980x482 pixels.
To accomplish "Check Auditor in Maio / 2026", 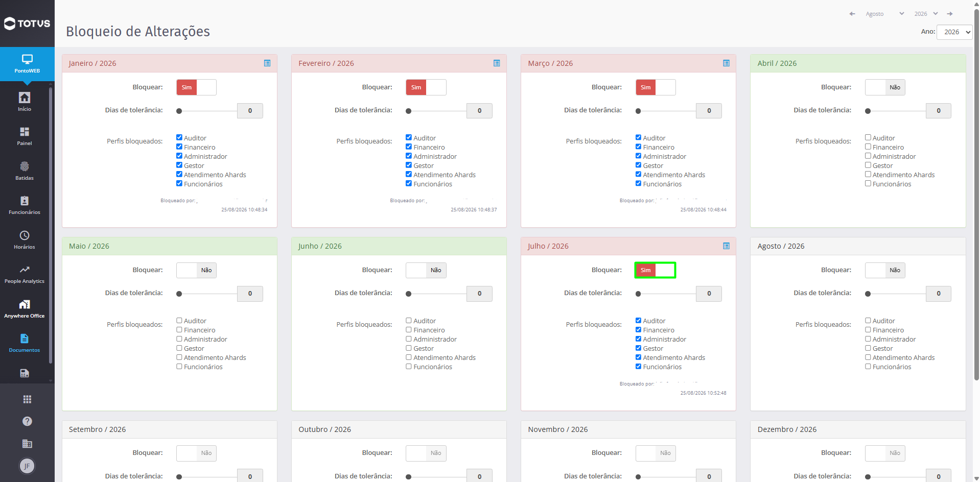I will pos(179,320).
